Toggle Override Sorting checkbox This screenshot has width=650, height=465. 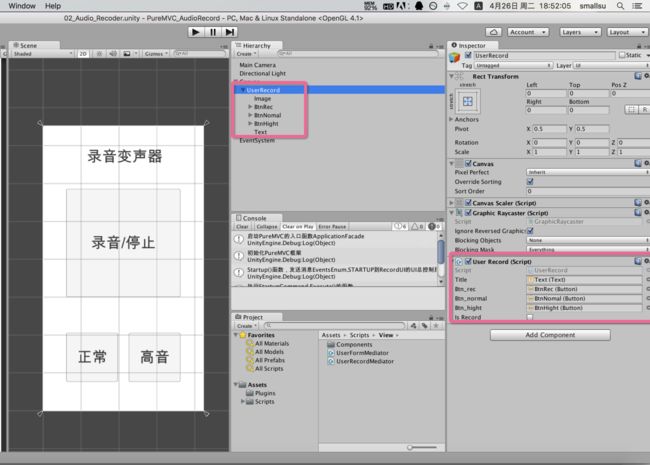[x=530, y=182]
